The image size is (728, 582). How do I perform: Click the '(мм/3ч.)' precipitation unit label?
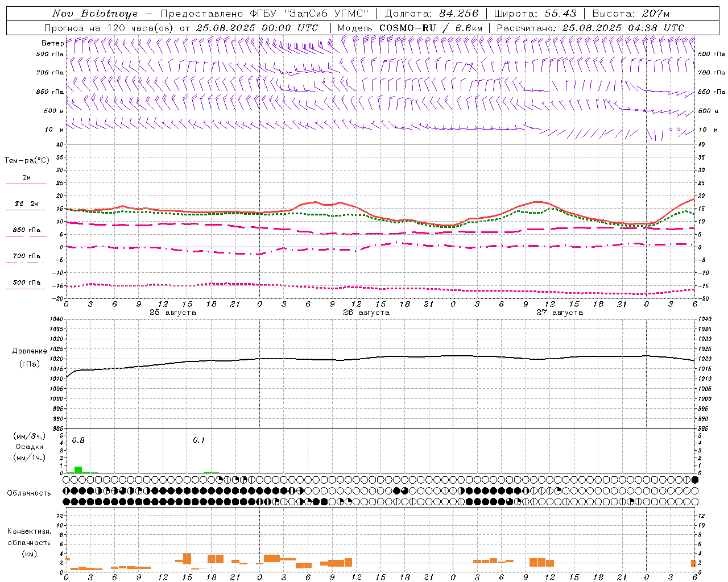tap(30, 436)
